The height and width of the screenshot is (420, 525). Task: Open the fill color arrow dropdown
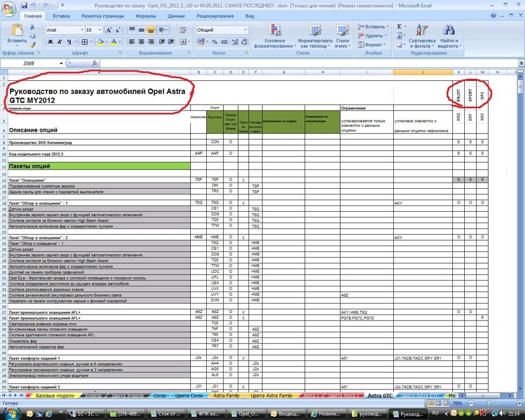pyautogui.click(x=107, y=42)
